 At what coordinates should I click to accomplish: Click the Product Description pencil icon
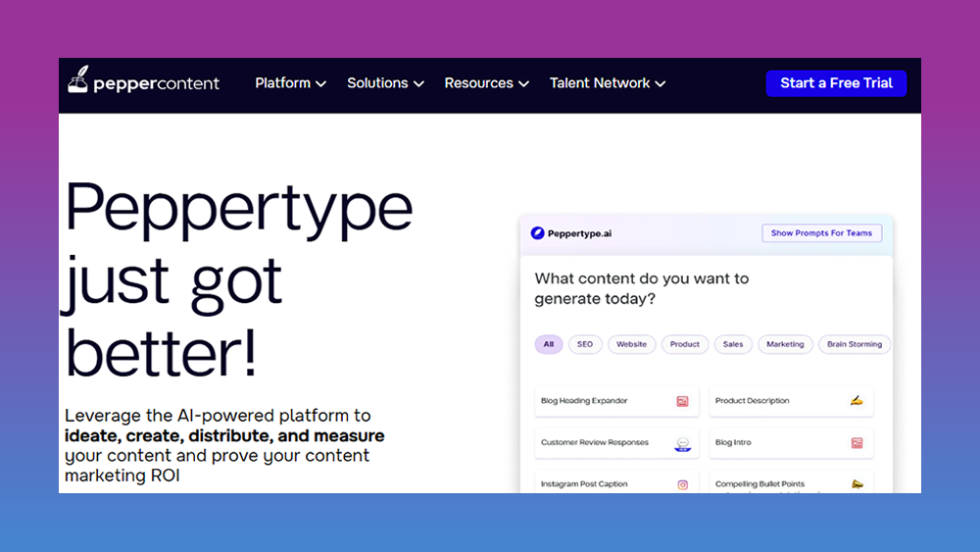[857, 401]
